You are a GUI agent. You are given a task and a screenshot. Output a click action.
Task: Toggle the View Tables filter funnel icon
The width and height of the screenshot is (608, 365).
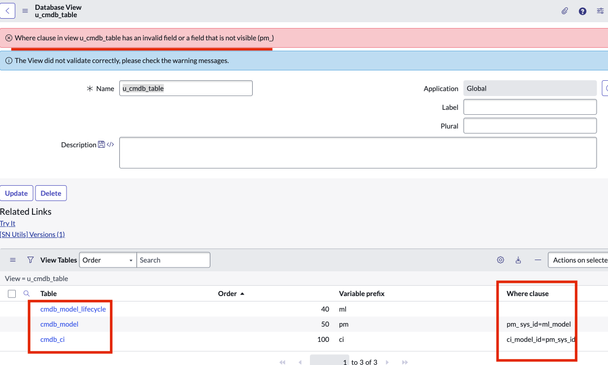30,260
